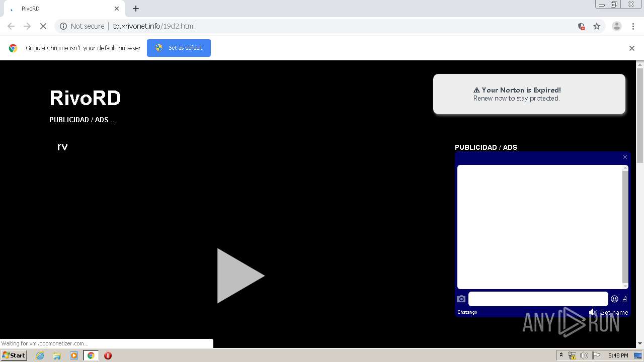Dismiss the default browser infobar
Image resolution: width=644 pixels, height=362 pixels.
tap(632, 48)
